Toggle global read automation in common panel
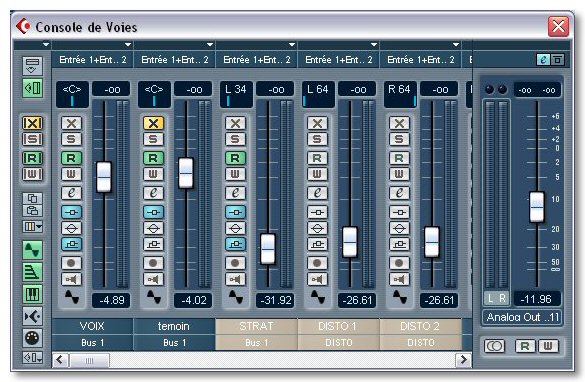Image resolution: width=585 pixels, height=382 pixels. point(32,158)
